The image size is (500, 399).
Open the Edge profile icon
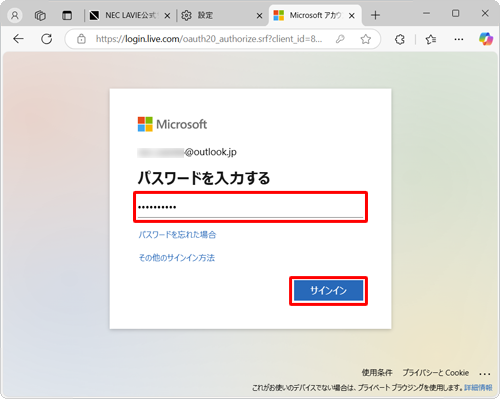click(15, 15)
